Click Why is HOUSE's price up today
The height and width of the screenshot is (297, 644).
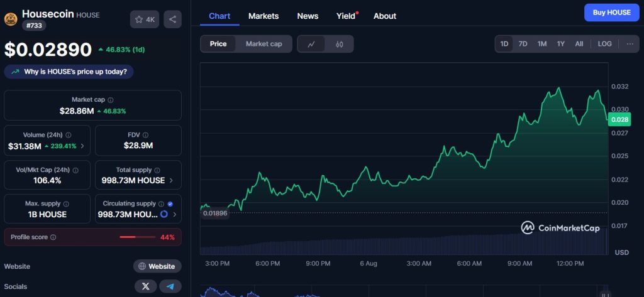(x=69, y=72)
